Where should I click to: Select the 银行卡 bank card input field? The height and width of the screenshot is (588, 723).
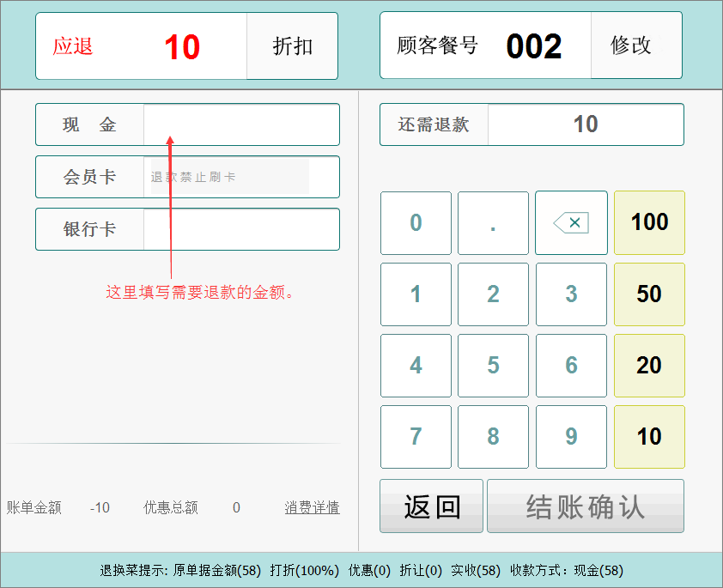pos(240,230)
